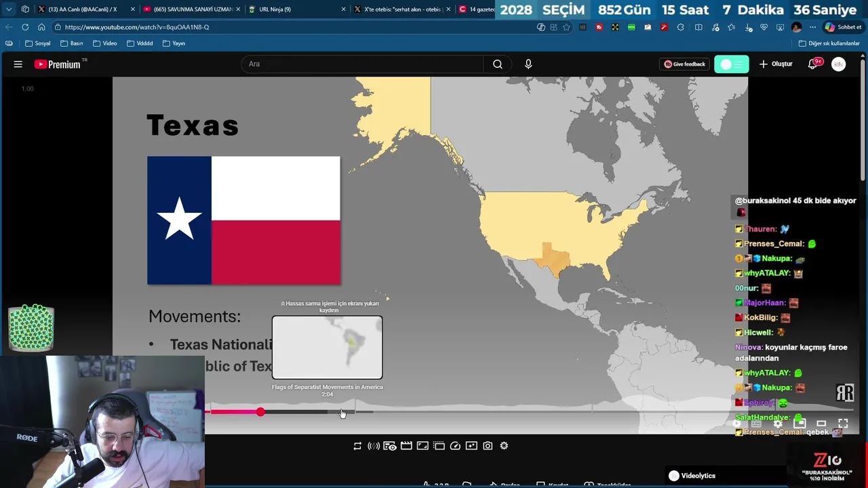
Task: Click the eye film icon below the video
Action: pyautogui.click(x=390, y=446)
